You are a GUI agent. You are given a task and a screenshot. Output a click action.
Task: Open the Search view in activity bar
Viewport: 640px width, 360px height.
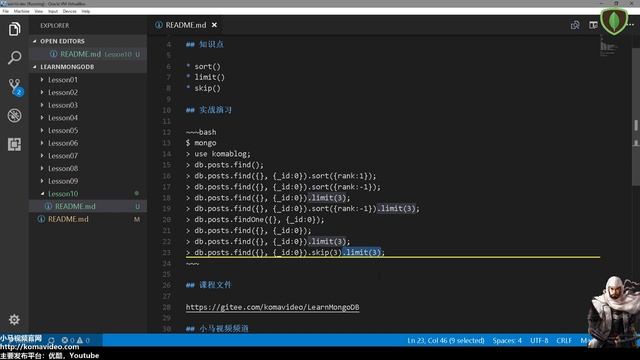point(14,58)
